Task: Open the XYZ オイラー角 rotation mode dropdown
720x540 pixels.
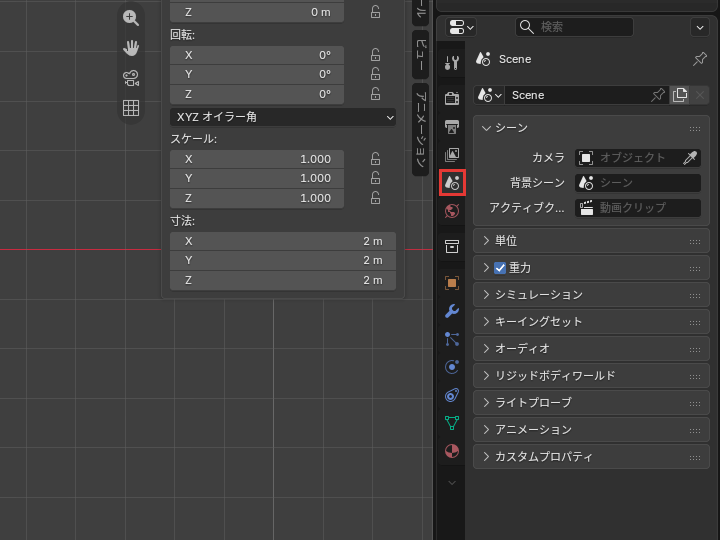Action: (283, 117)
